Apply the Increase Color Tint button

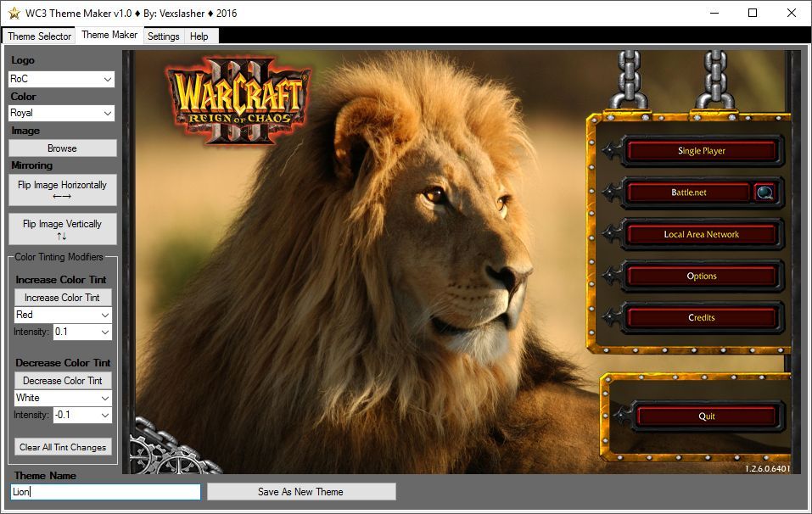pyautogui.click(x=62, y=298)
